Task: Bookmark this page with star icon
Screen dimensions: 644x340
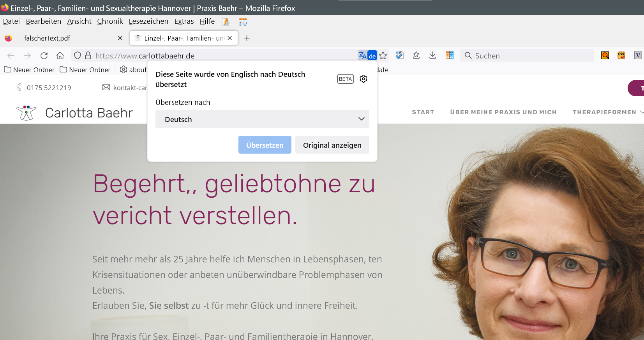Action: pos(383,55)
